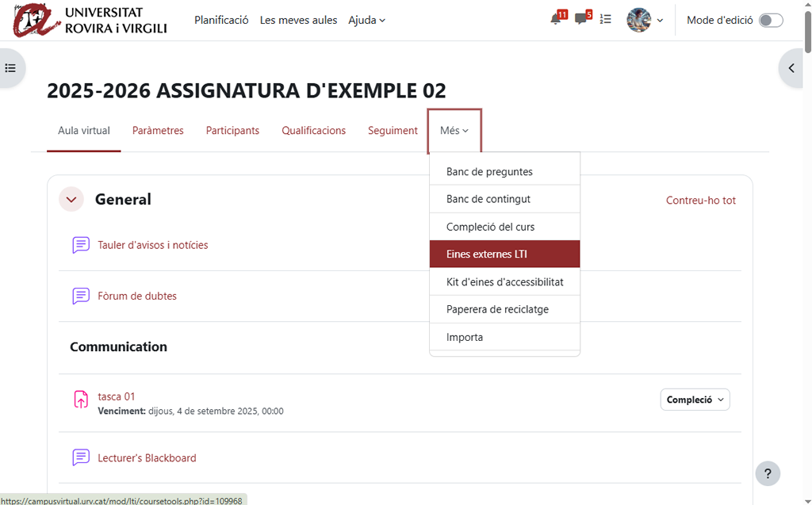Screen dimensions: 812x505
Task: Open Tauler d'avisos i notícies link
Action: tap(153, 245)
